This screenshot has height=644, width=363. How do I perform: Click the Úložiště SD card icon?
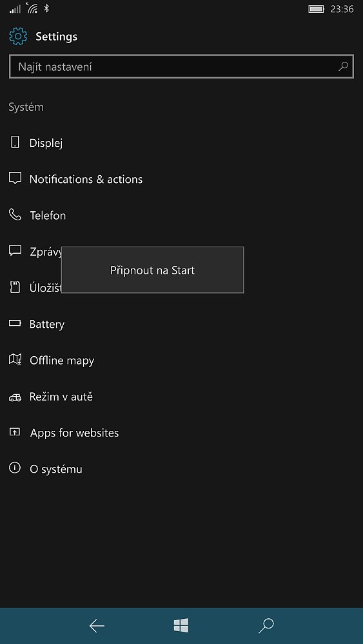tap(15, 287)
